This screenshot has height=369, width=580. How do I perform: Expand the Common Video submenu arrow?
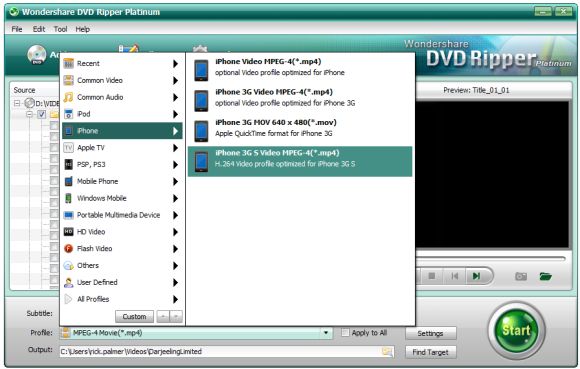[175, 80]
